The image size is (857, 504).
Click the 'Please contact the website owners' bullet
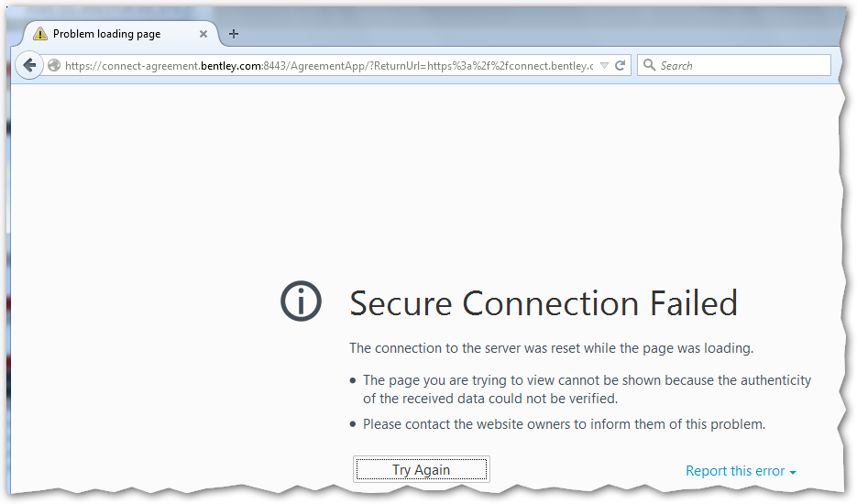pos(563,424)
